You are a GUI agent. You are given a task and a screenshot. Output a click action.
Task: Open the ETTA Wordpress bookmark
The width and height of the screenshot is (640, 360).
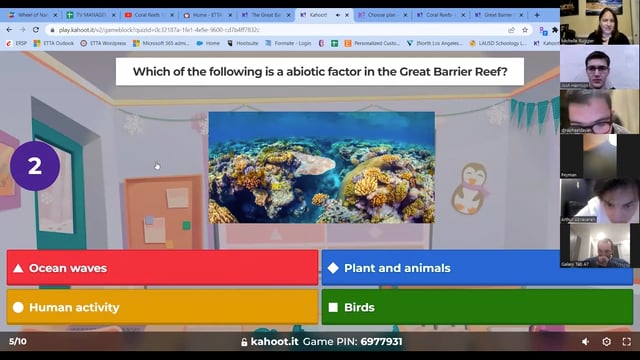coord(103,43)
